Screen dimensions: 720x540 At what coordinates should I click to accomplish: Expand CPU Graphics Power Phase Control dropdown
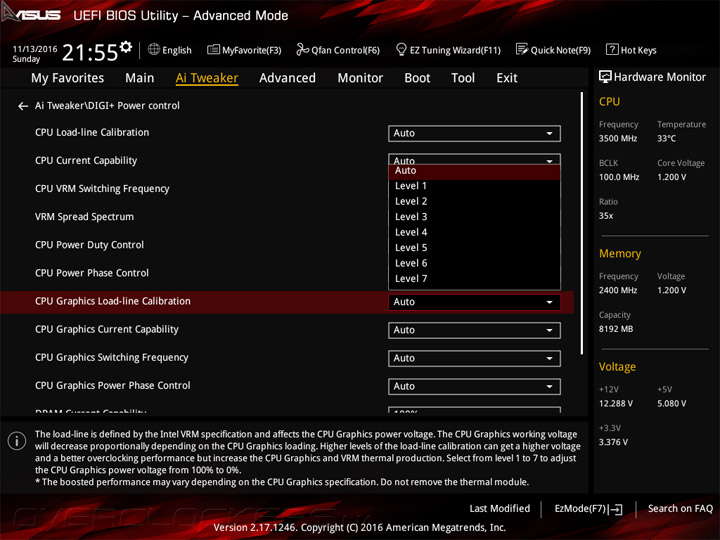coord(474,386)
